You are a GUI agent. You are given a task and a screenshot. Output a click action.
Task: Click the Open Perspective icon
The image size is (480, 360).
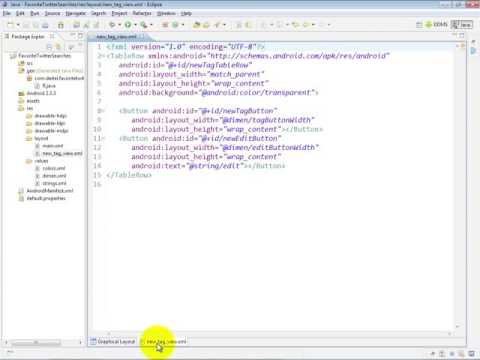[419, 25]
